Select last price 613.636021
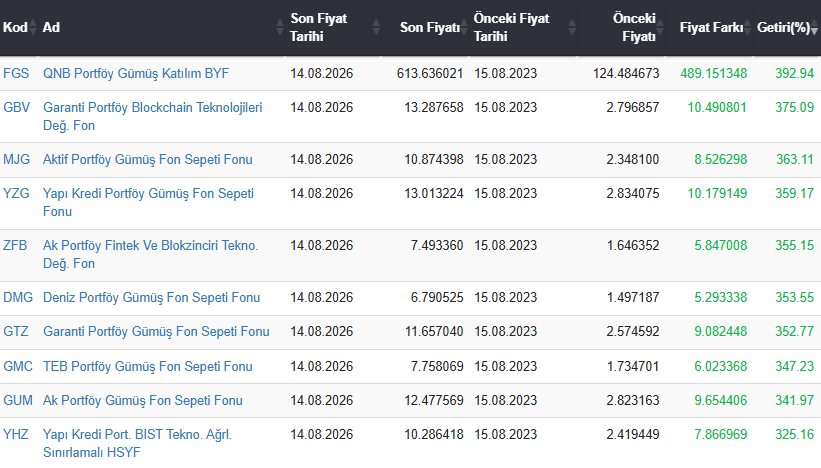 coord(430,73)
